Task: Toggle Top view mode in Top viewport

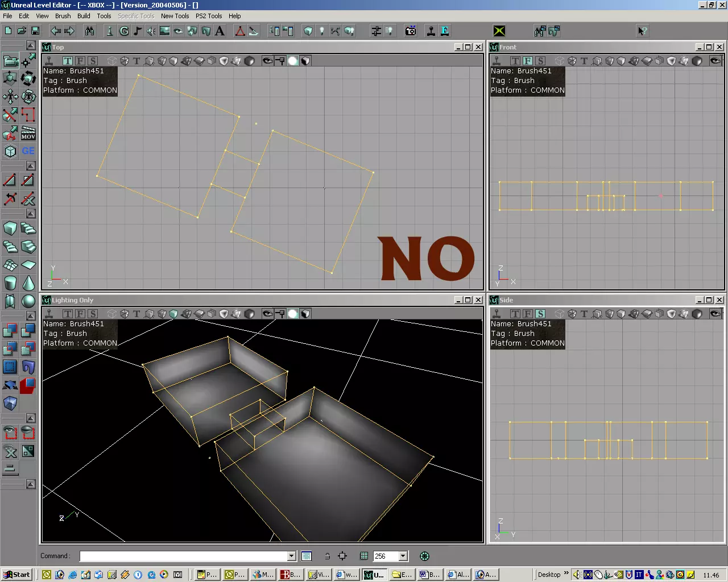Action: click(x=68, y=61)
